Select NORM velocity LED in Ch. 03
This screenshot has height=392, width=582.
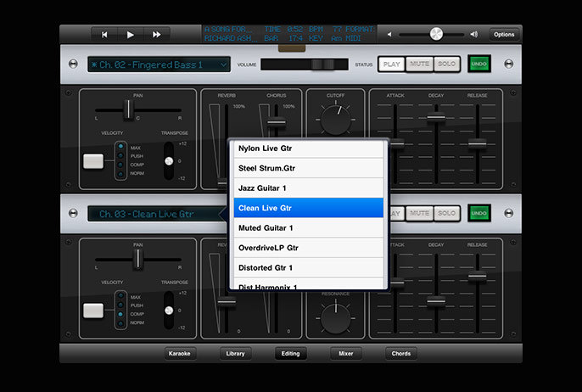pyautogui.click(x=120, y=323)
